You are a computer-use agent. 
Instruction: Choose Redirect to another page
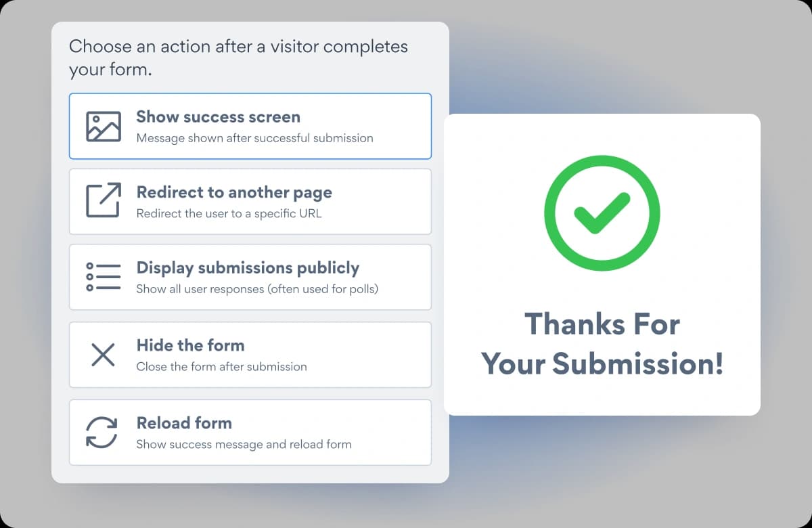coord(250,202)
